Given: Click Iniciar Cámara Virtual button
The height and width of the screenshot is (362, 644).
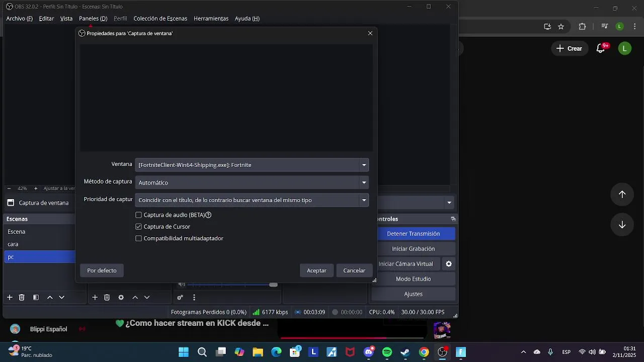Looking at the screenshot, I should click(409, 264).
